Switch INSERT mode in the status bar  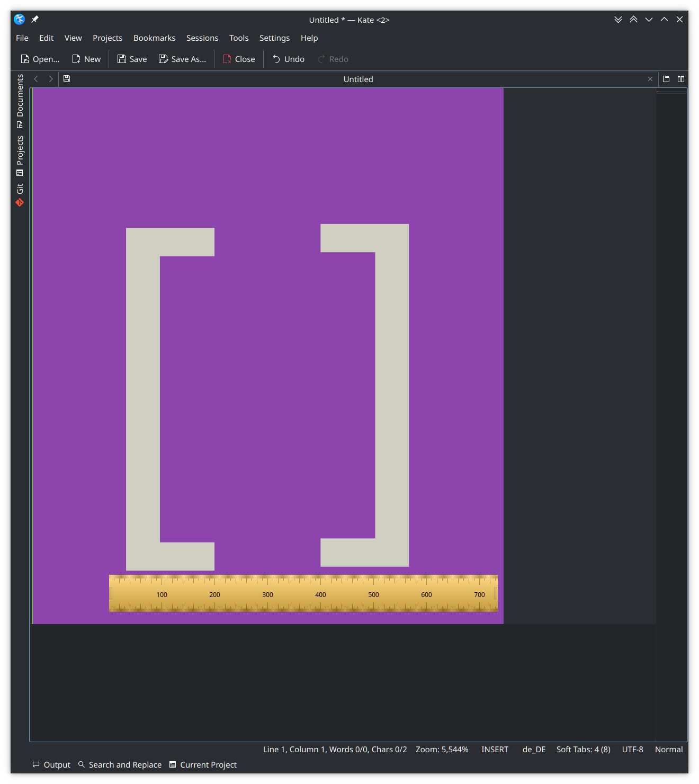pos(494,749)
